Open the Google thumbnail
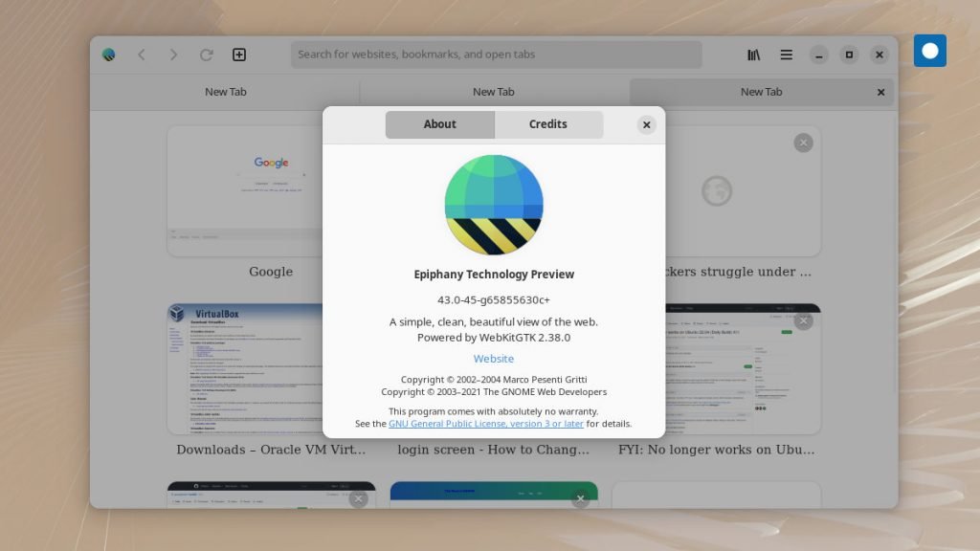The image size is (980, 551). tap(245, 191)
